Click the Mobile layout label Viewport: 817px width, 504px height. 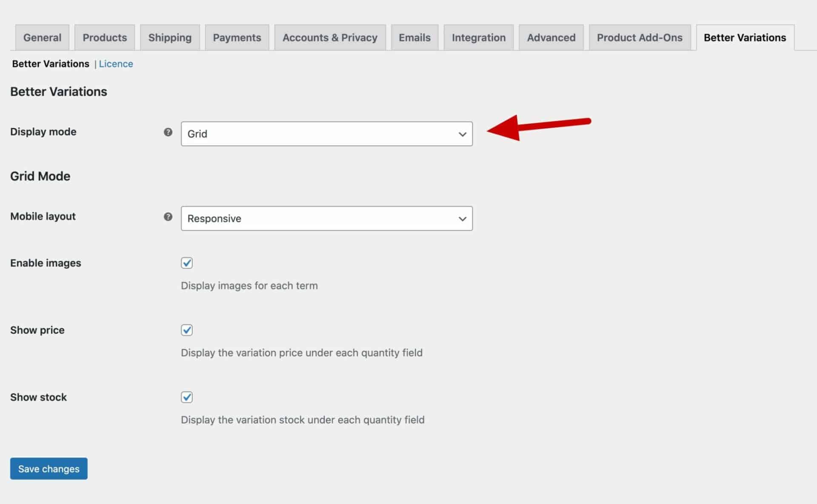[43, 216]
